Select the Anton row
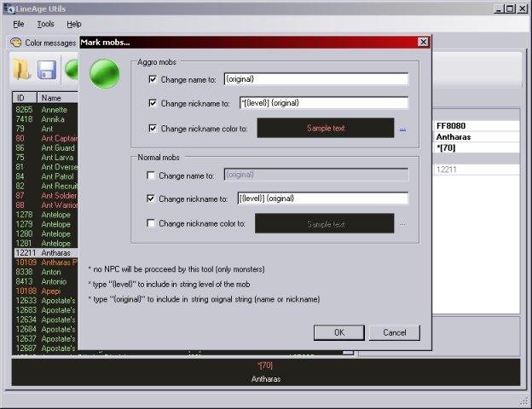 tap(45, 272)
